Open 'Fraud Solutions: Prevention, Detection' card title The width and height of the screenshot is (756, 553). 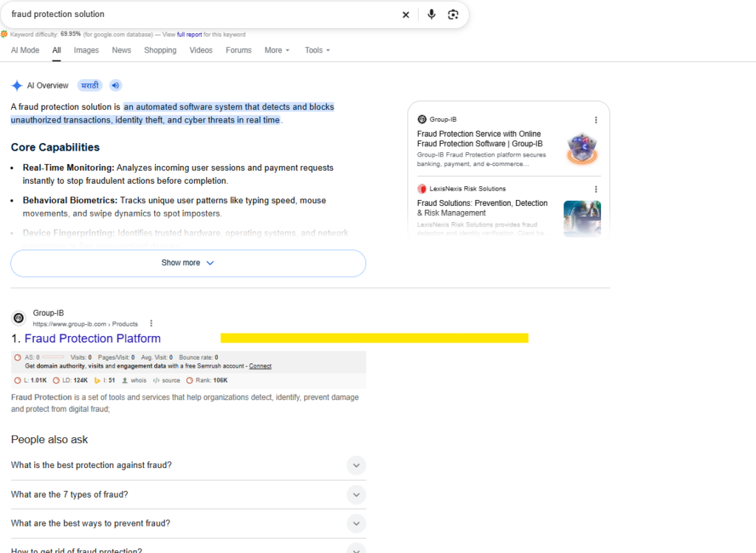(482, 208)
